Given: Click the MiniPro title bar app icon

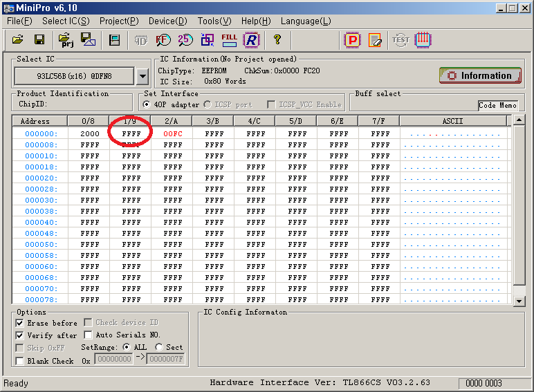Looking at the screenshot, I should click(9, 8).
